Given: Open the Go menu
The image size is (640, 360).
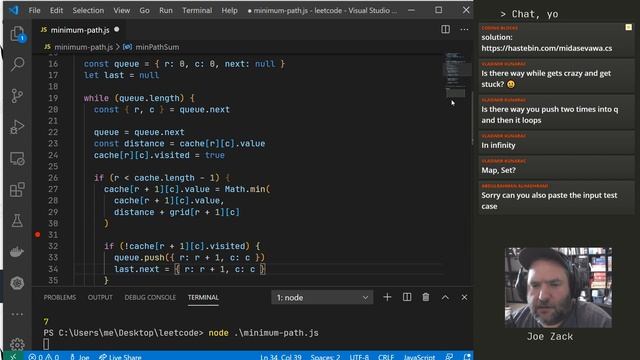Looking at the screenshot, I should [x=144, y=10].
